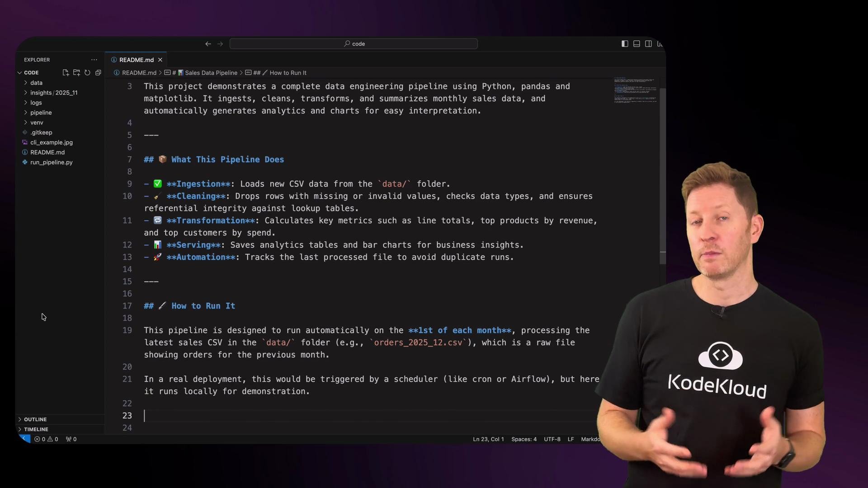This screenshot has height=488, width=868.
Task: Click the `orders_2025_12.csv` inline code
Action: (x=418, y=343)
